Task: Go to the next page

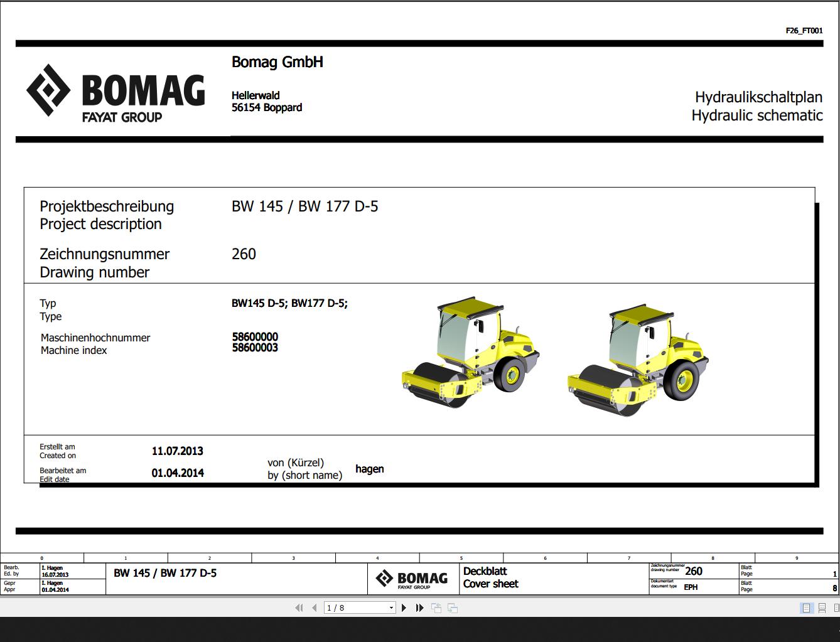Action: click(404, 607)
